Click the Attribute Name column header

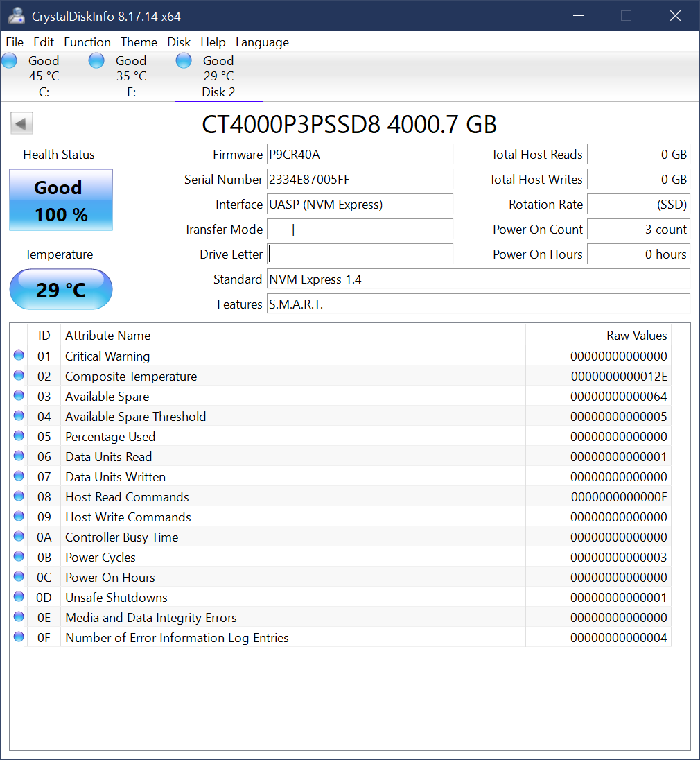pos(293,336)
